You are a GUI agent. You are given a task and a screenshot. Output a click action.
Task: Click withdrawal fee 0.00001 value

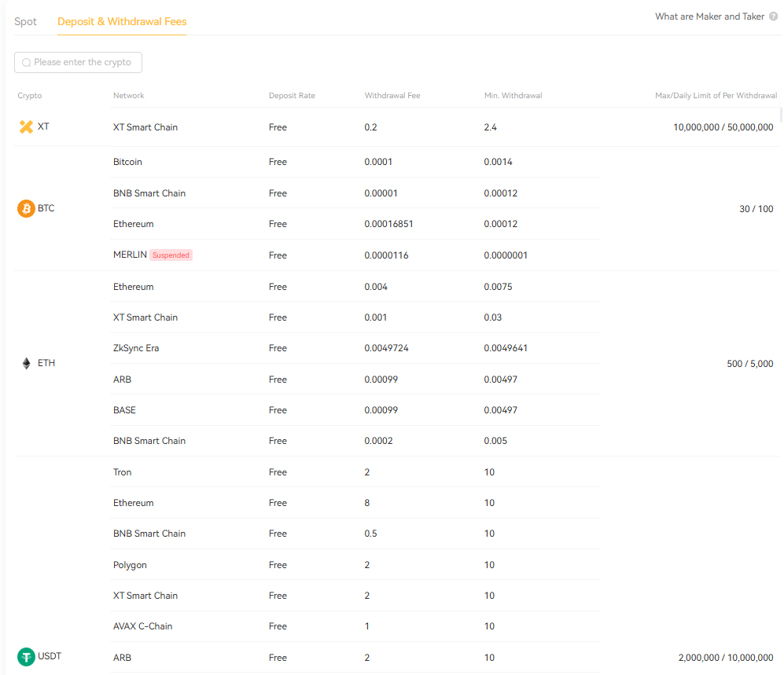point(381,193)
